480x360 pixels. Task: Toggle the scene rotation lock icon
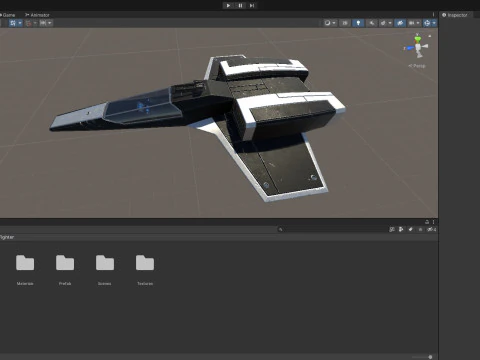point(430,36)
